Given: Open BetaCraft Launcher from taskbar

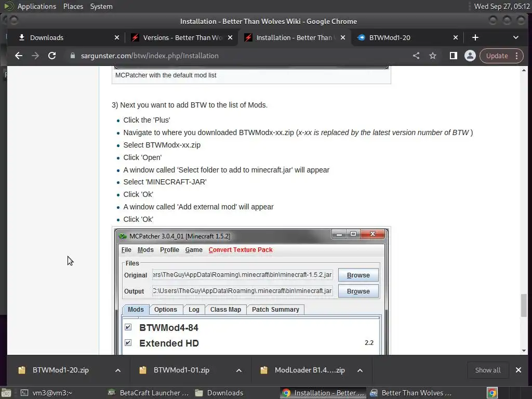Looking at the screenshot, I should pyautogui.click(x=148, y=393).
